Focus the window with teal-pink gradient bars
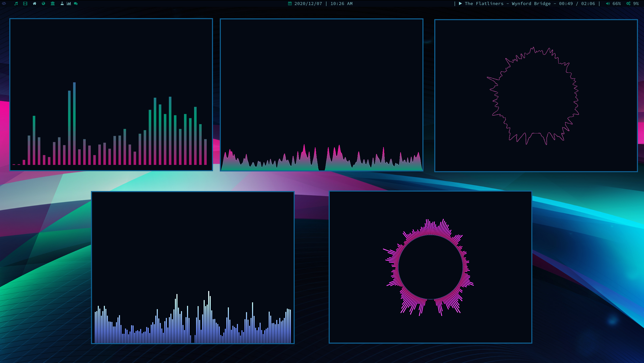Viewport: 644px width, 363px height. click(111, 63)
